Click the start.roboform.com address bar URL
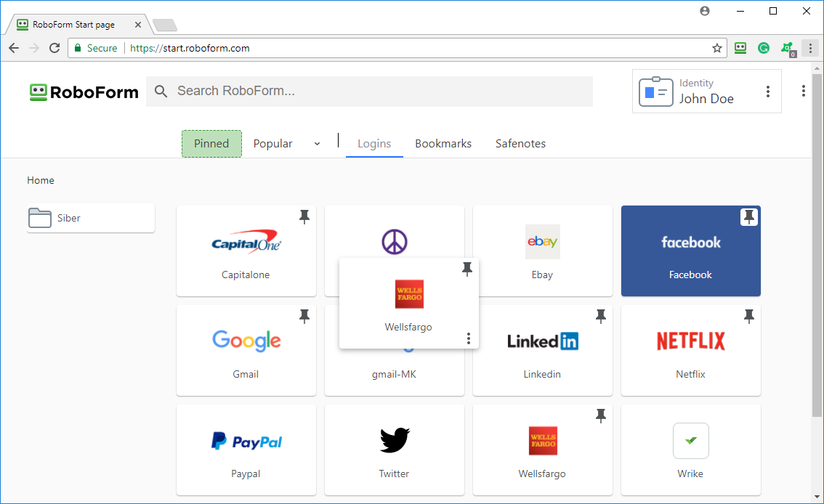Screen dimensions: 824x504 point(190,49)
